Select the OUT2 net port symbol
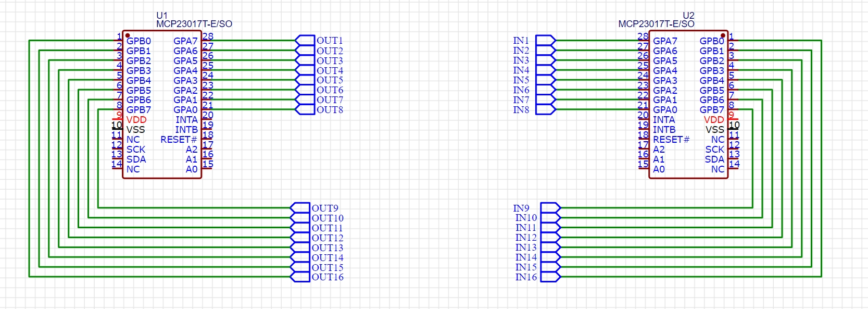 305,51
